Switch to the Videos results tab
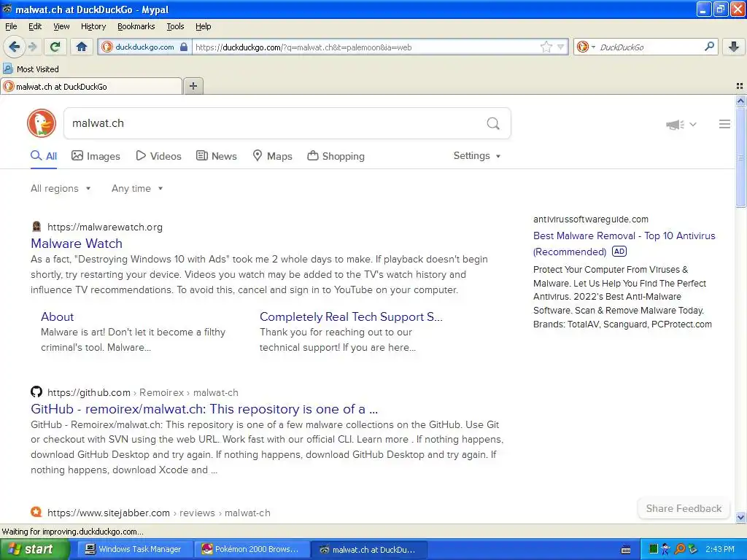Screen dimensions: 747x560 point(158,156)
